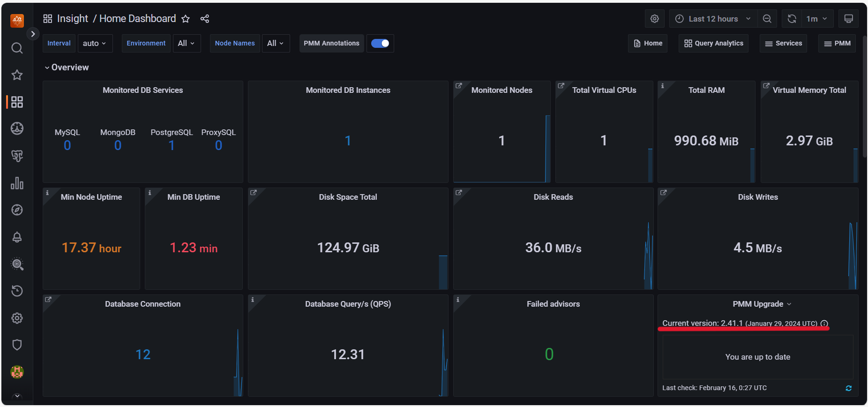This screenshot has width=868, height=407.
Task: Open Configuration gear icon in sidebar
Action: tap(17, 318)
